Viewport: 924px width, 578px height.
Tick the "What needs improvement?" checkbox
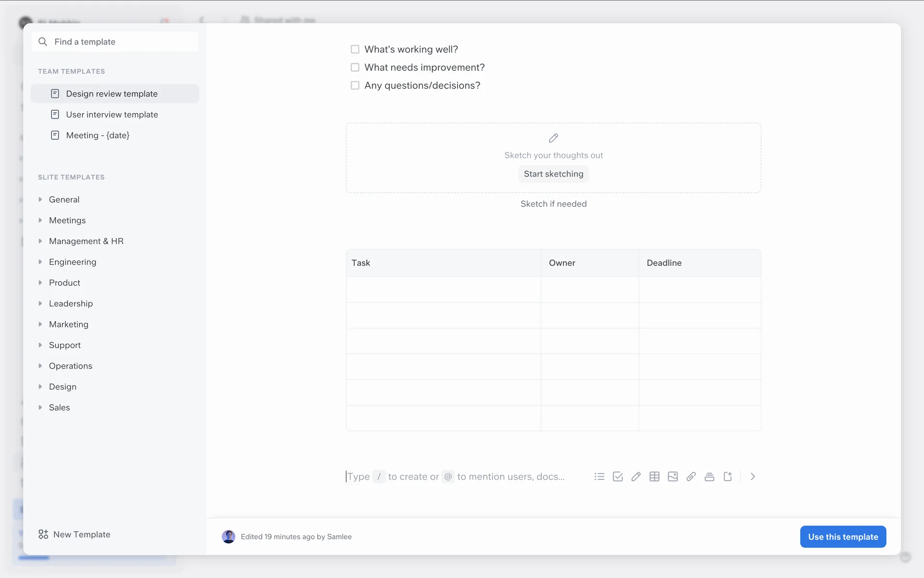pyautogui.click(x=355, y=67)
